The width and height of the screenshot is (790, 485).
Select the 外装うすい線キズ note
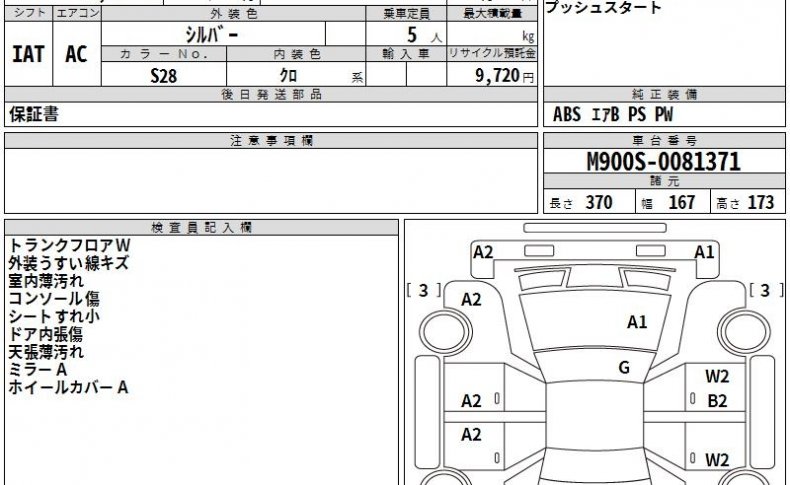coord(69,263)
